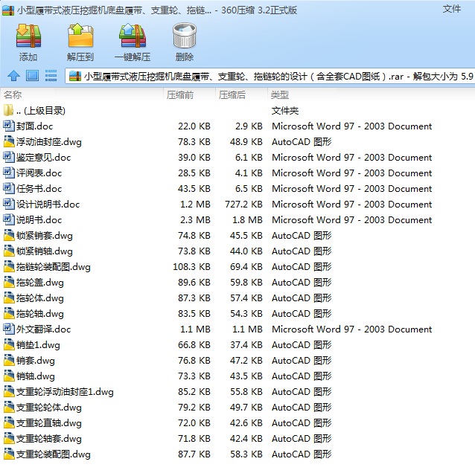Select the 外文翻译.doc Word icon
475x476 pixels.
[8, 329]
